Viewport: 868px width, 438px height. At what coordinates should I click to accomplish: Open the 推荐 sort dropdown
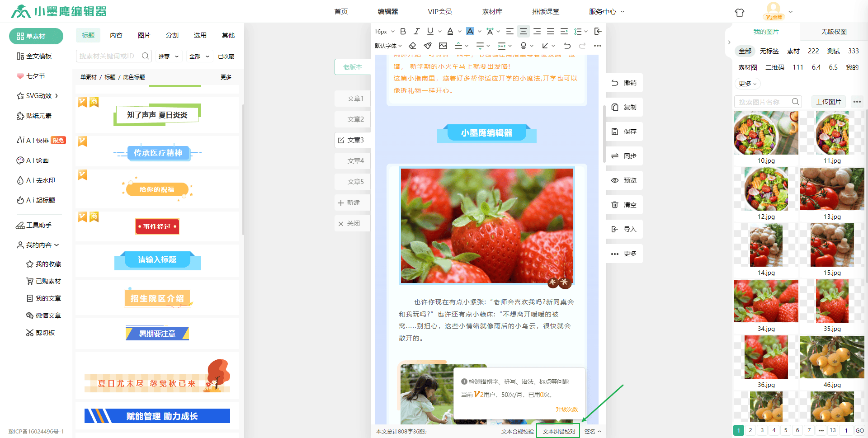tap(168, 57)
